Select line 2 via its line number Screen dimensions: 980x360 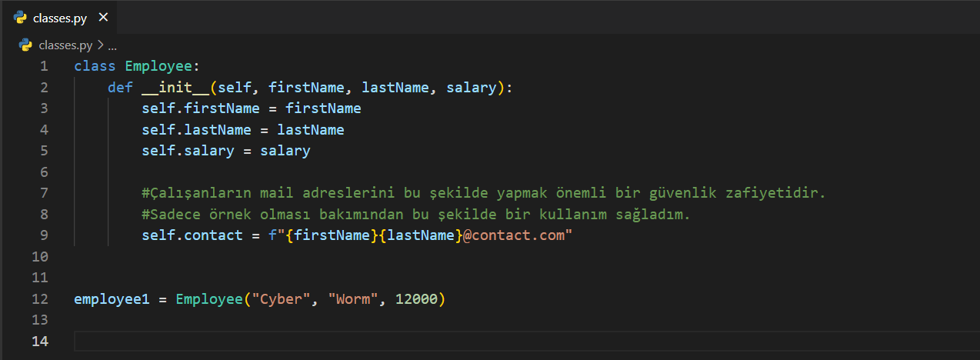[x=44, y=87]
